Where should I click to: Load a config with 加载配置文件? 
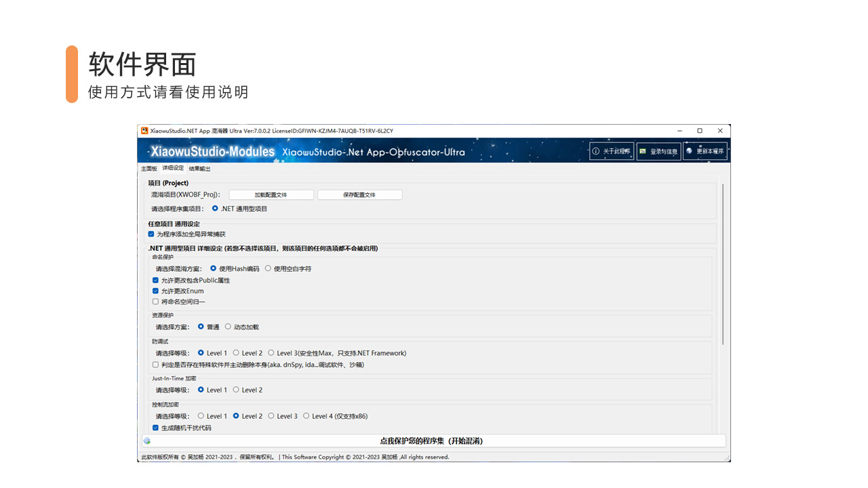(x=271, y=195)
